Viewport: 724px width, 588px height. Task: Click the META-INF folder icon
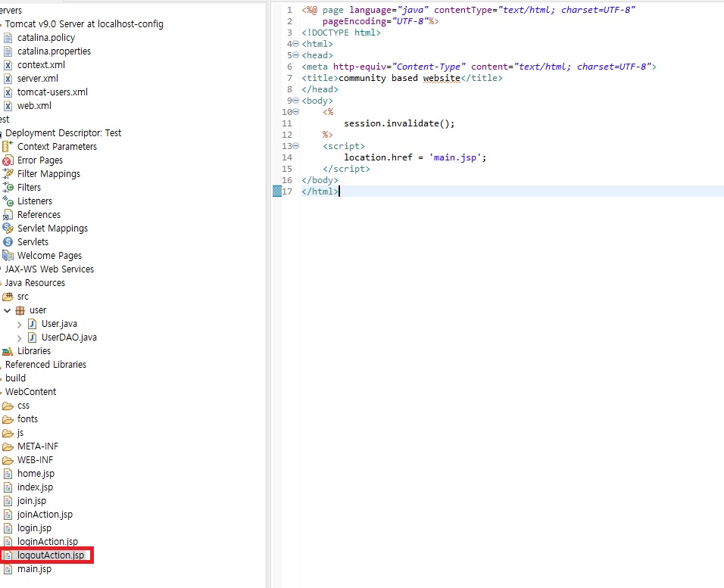point(8,446)
